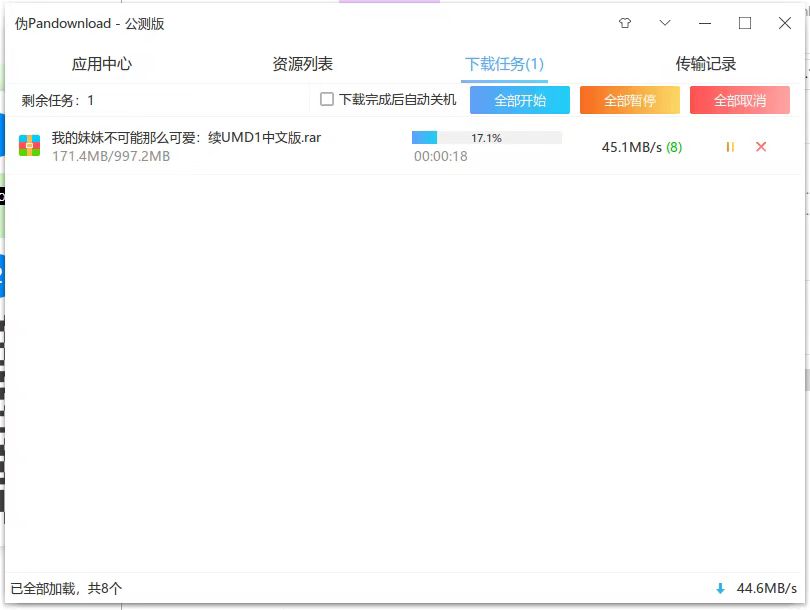Switch to the 应用中心 tab
810x610 pixels.
pyautogui.click(x=101, y=64)
